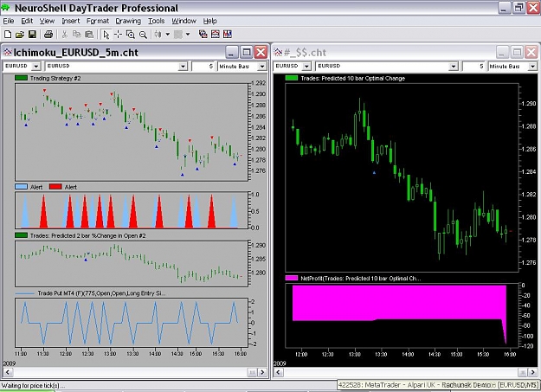Open the Edit menu
Screen dimensions: 541x392
pos(27,21)
